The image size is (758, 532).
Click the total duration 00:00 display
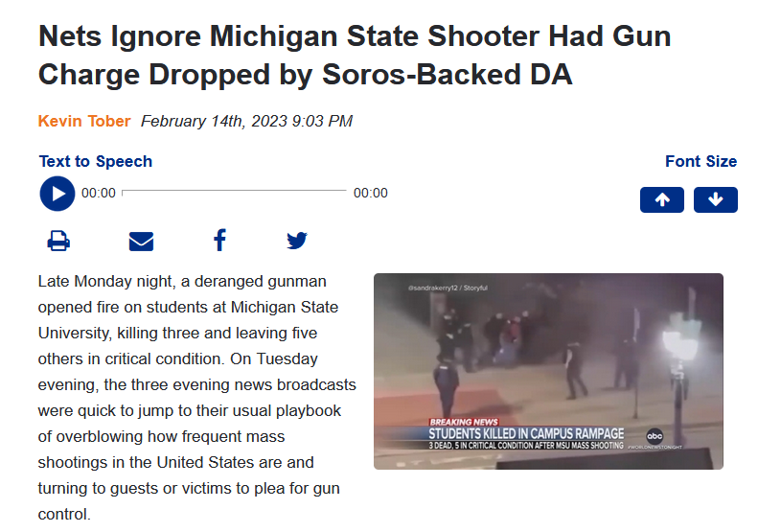[371, 193]
